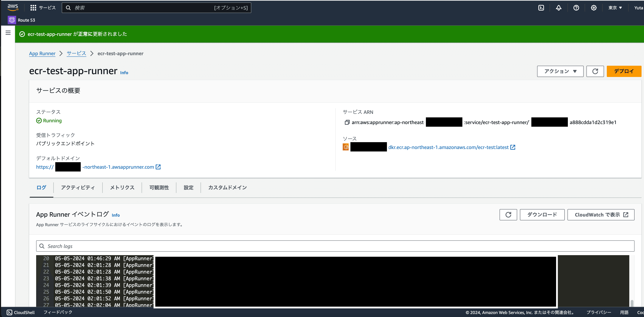Open CloudShell from the footer
Image resolution: width=644 pixels, height=317 pixels.
21,312
